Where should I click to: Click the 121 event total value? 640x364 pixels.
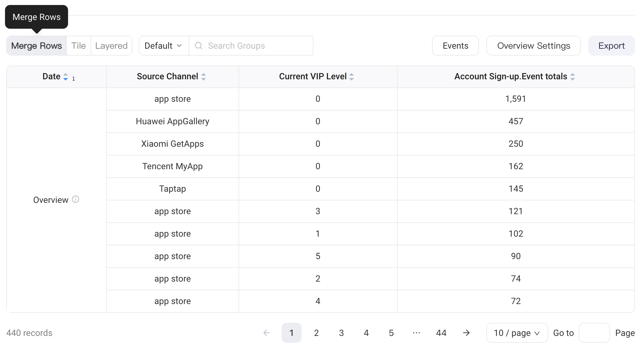pos(515,211)
